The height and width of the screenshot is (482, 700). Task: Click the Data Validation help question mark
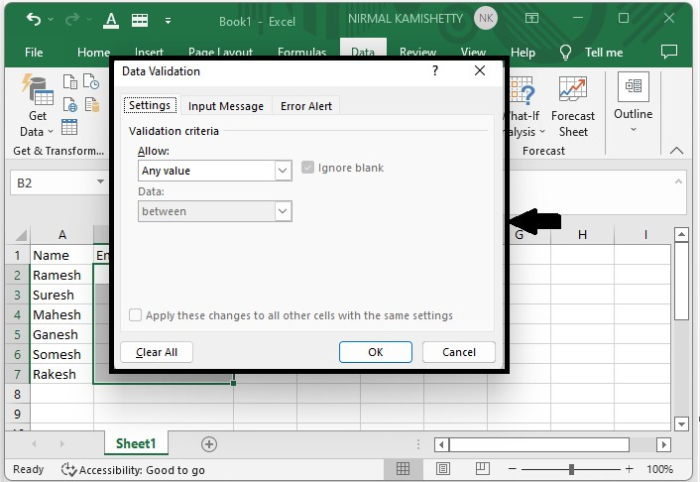(435, 71)
